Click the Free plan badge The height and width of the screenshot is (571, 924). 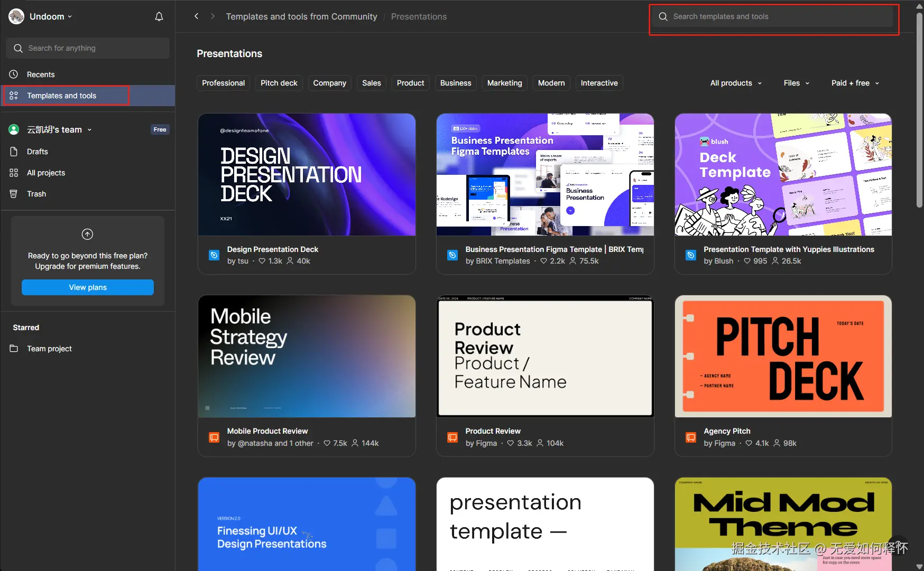pyautogui.click(x=160, y=129)
